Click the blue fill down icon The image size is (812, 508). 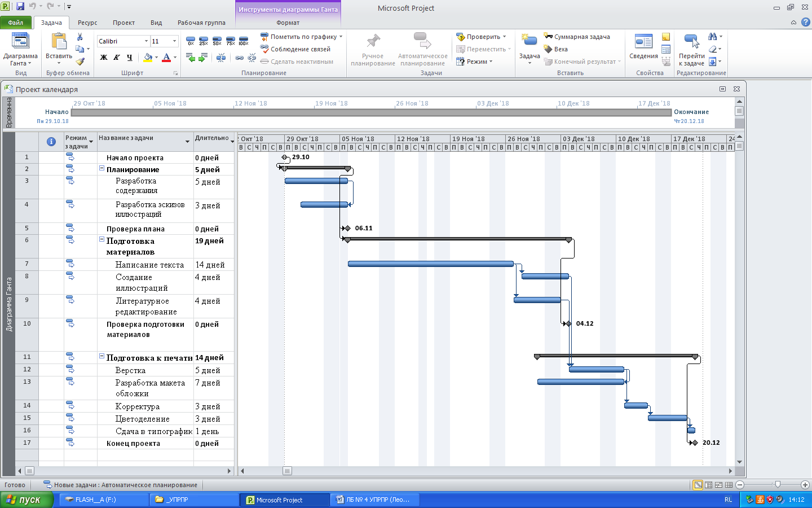pyautogui.click(x=713, y=62)
